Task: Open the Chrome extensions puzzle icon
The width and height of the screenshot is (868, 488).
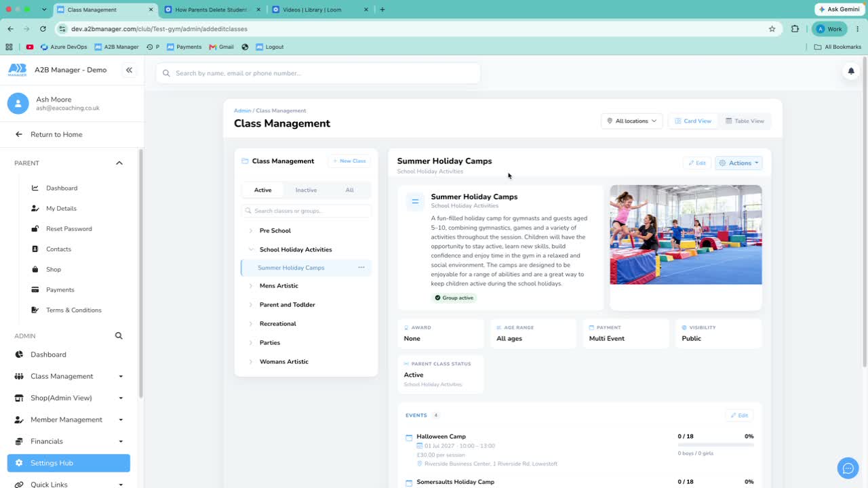Action: [795, 29]
